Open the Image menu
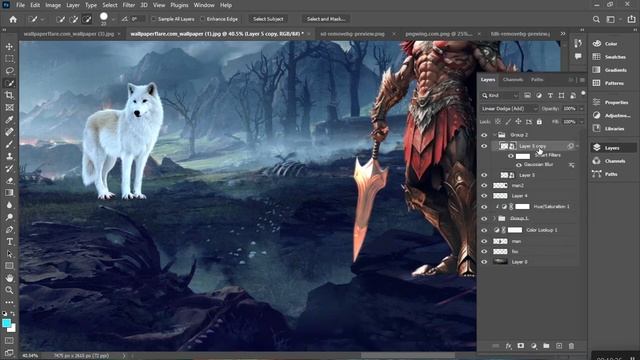This screenshot has height=360, width=640. pyautogui.click(x=53, y=5)
